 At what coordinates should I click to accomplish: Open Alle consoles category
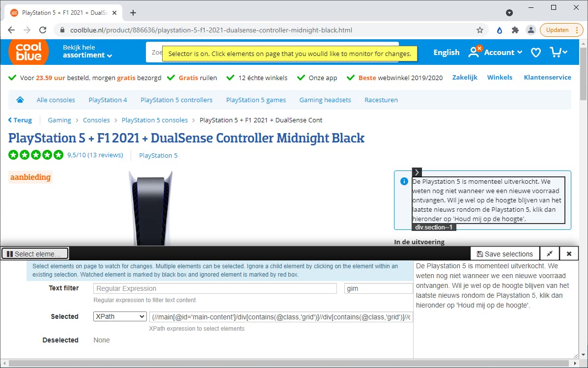[x=56, y=100]
